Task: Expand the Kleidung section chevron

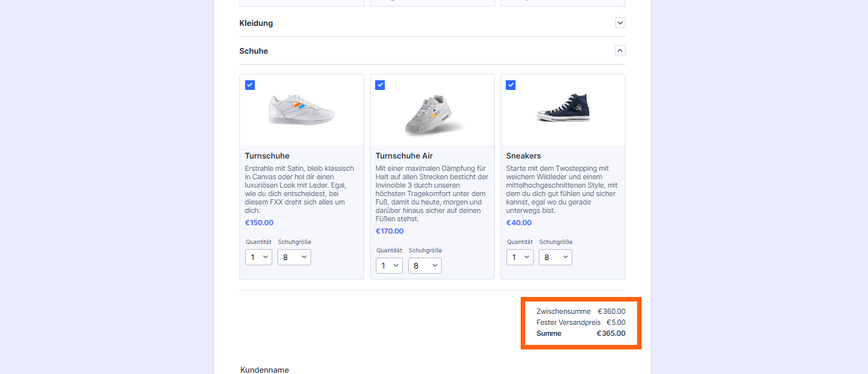Action: point(620,23)
